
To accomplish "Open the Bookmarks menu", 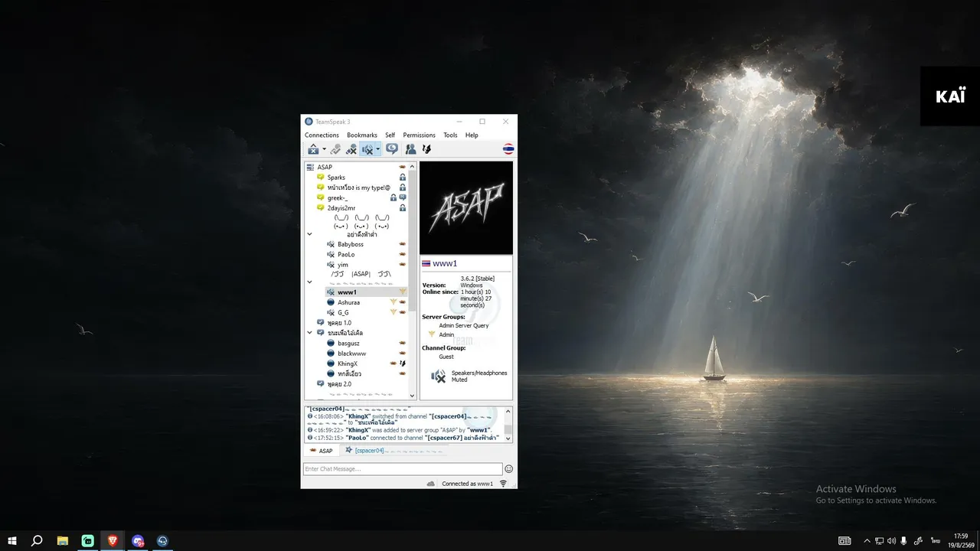I will point(362,135).
